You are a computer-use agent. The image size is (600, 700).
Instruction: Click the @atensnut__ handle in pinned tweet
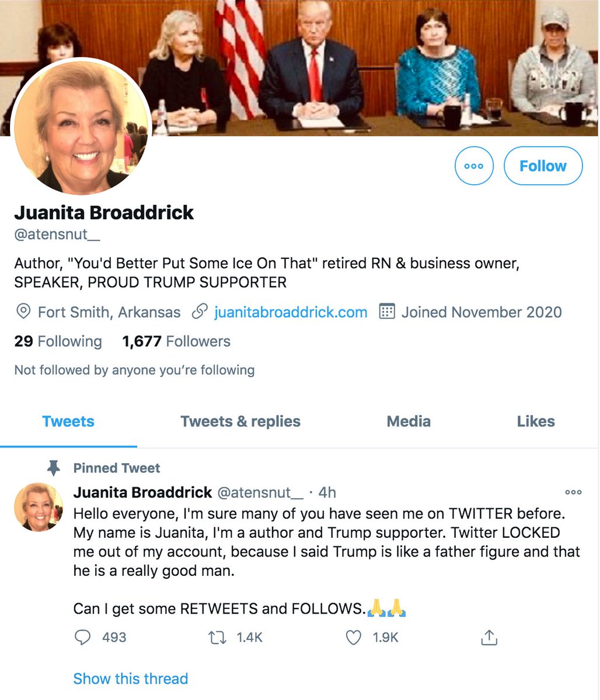[x=260, y=492]
